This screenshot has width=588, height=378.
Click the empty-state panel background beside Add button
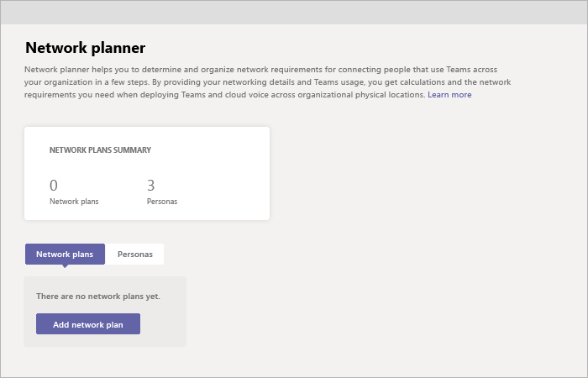point(164,324)
